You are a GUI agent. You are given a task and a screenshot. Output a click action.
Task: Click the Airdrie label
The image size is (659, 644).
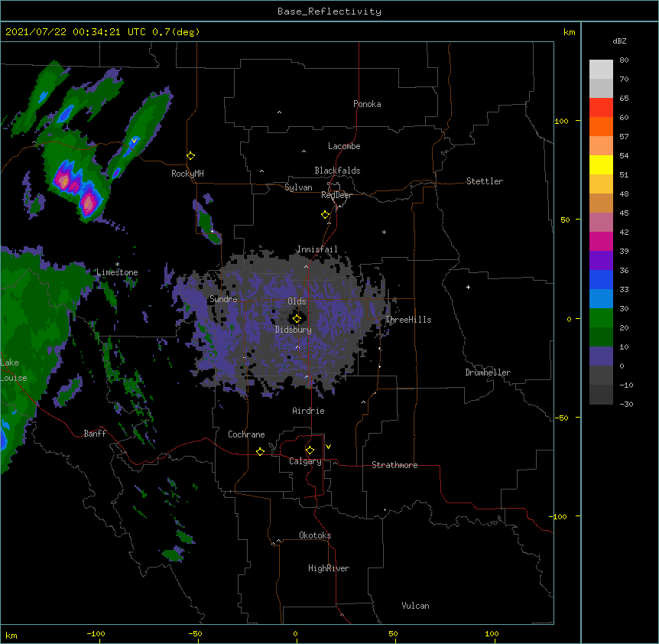click(x=309, y=411)
